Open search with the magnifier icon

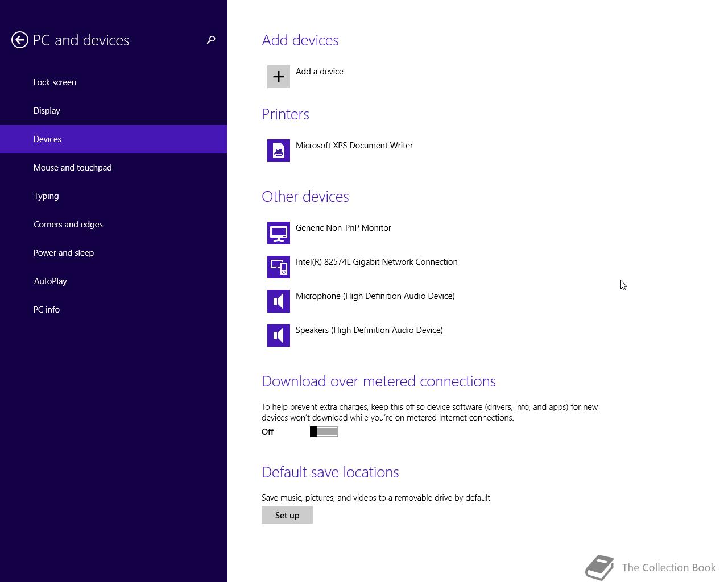(x=211, y=40)
